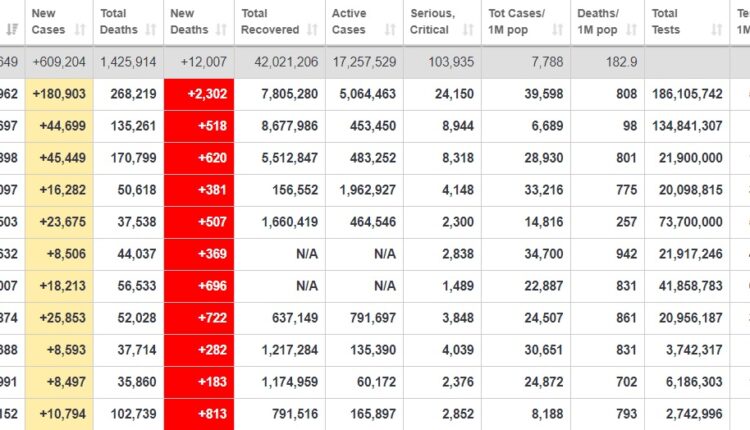Click sort arrows in Total Tests column
The width and height of the screenshot is (750, 430).
[x=716, y=30]
